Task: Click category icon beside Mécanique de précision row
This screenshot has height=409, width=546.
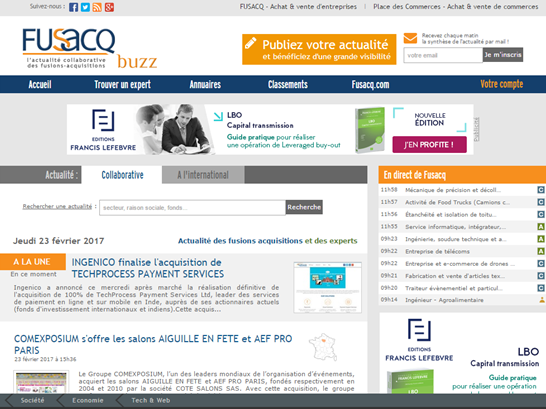Action: [541, 190]
